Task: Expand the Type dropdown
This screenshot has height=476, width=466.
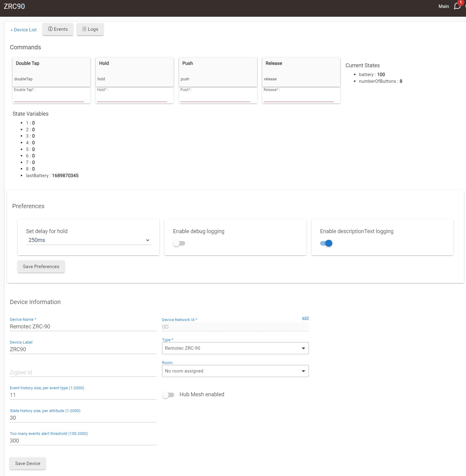Action: pos(235,348)
